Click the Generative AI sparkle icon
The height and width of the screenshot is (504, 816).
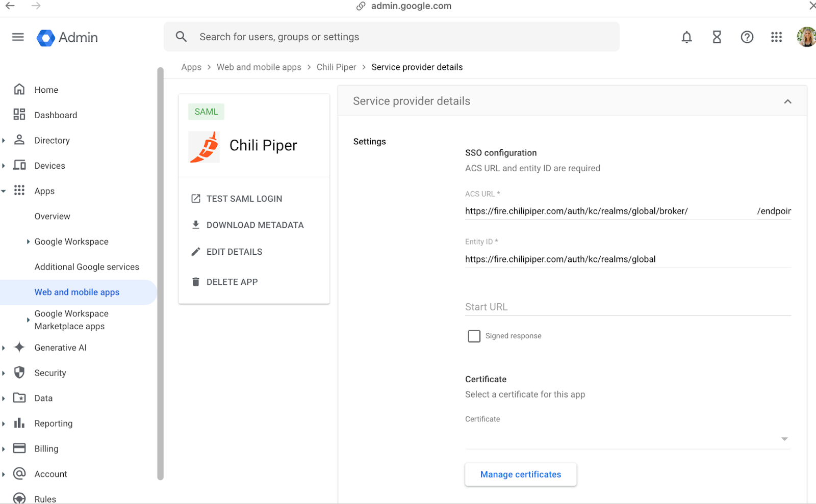[19, 348]
